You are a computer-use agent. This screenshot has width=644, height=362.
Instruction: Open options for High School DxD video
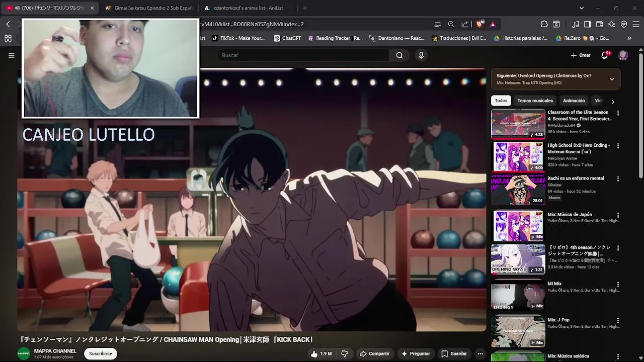point(618,146)
